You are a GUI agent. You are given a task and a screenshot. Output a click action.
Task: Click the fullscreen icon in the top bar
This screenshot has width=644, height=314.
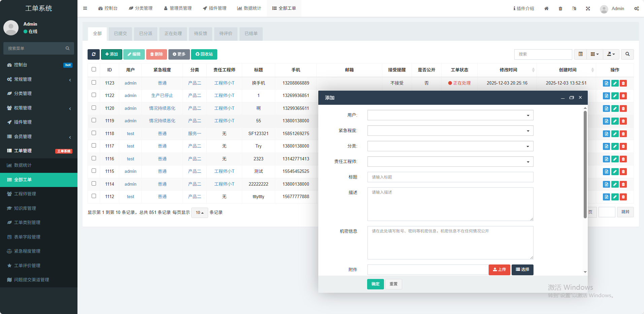(588, 8)
